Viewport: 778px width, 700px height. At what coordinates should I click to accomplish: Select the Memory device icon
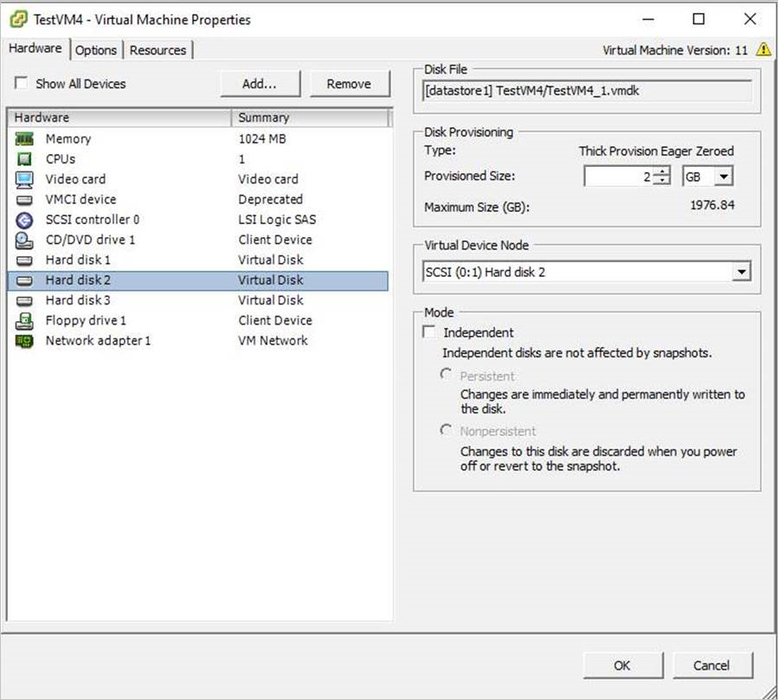[24, 138]
